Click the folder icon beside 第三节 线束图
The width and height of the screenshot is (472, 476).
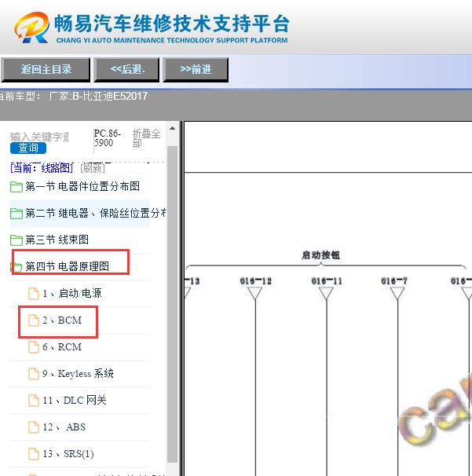coord(16,240)
